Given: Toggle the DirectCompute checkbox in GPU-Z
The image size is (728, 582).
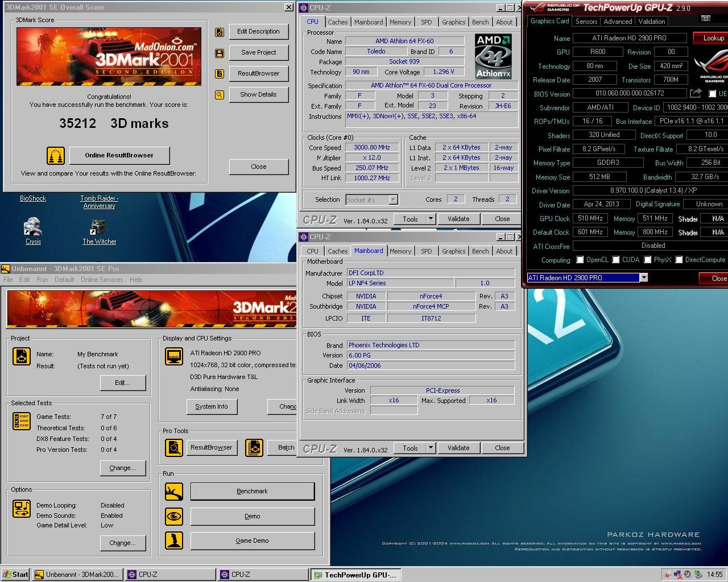Looking at the screenshot, I should point(679,260).
